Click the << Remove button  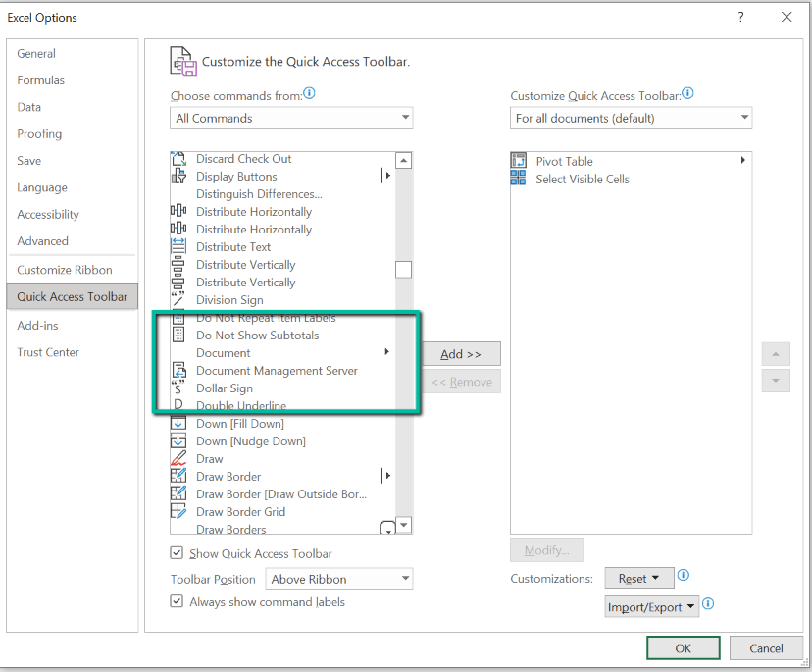[x=462, y=382]
